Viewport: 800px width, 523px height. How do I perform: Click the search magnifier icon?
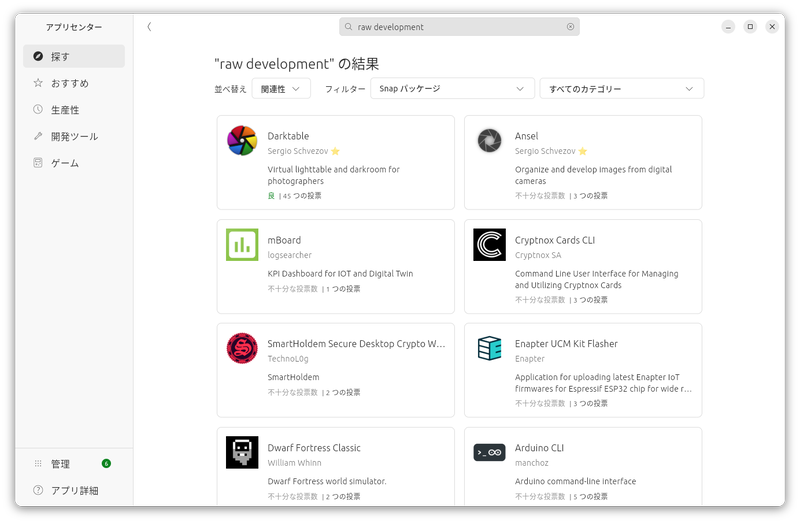pyautogui.click(x=348, y=27)
